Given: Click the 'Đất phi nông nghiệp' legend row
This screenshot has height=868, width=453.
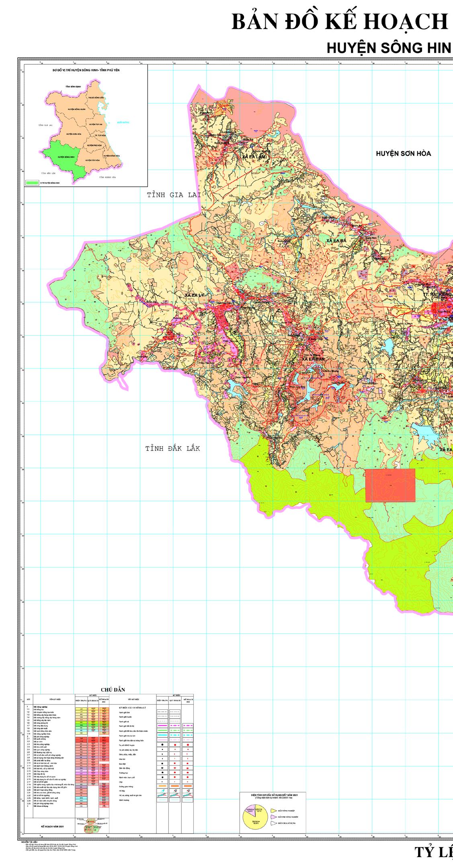Looking at the screenshot, I should (42, 736).
